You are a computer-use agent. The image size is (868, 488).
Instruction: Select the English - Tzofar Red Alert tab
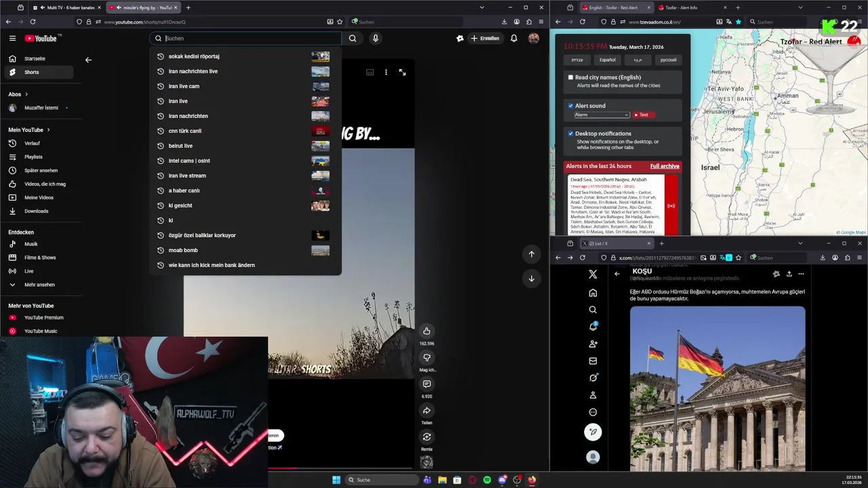[616, 7]
